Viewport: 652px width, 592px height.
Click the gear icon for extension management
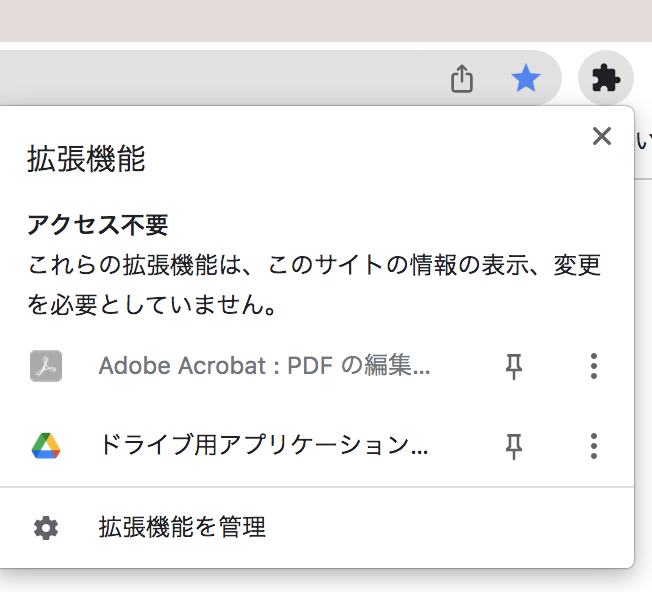[46, 527]
